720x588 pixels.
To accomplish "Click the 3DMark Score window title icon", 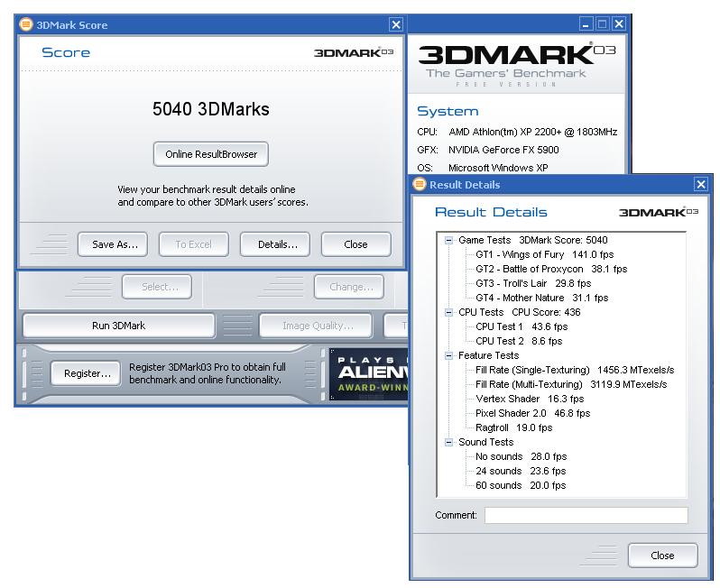I will (26, 23).
